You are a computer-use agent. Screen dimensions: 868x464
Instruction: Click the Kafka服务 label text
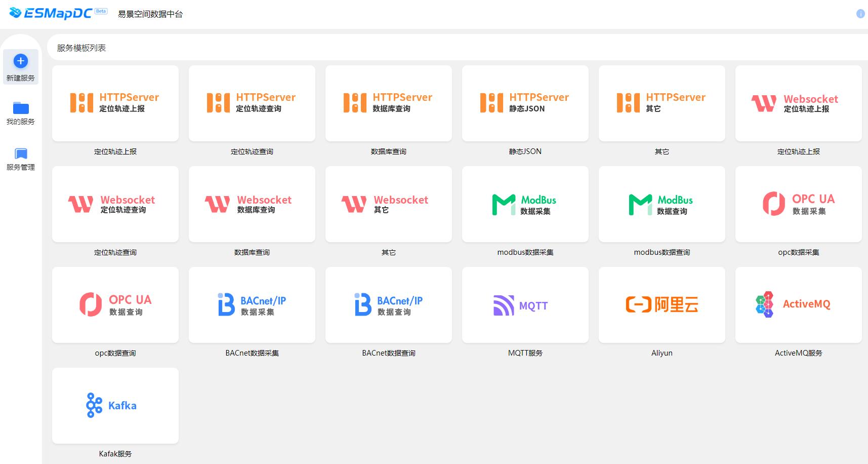(115, 454)
